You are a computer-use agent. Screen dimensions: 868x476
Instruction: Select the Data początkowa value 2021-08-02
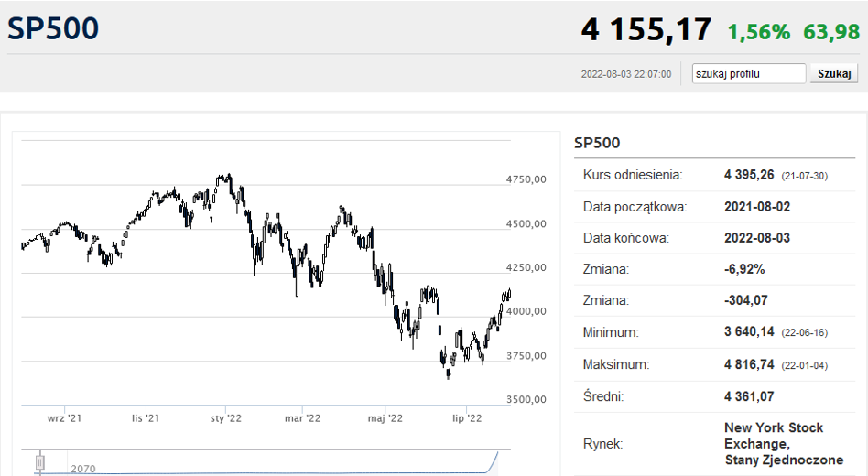click(756, 207)
